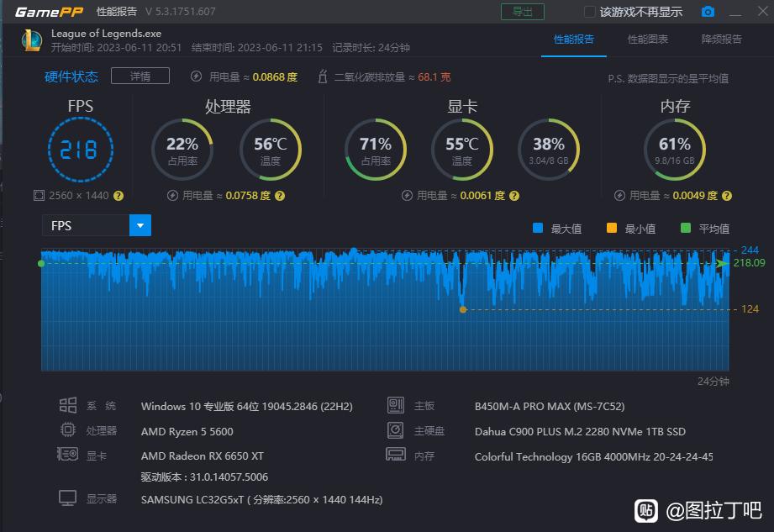The width and height of the screenshot is (774, 532).
Task: Toggle the 平均值 green legend series
Action: [x=686, y=228]
